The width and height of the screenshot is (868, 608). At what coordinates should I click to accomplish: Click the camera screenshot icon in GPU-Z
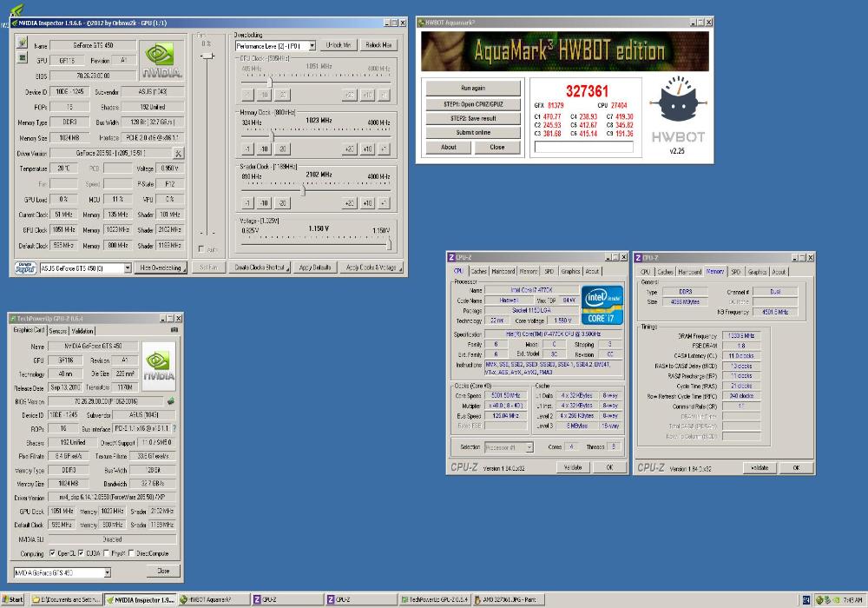click(174, 330)
